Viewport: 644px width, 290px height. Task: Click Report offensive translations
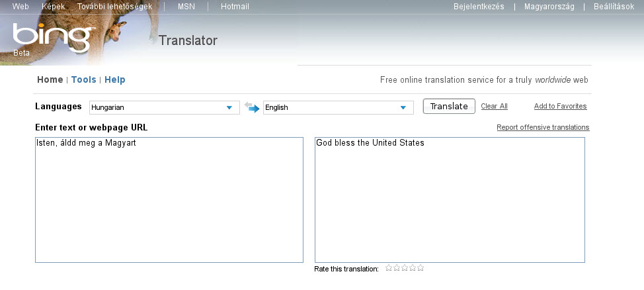tap(543, 127)
